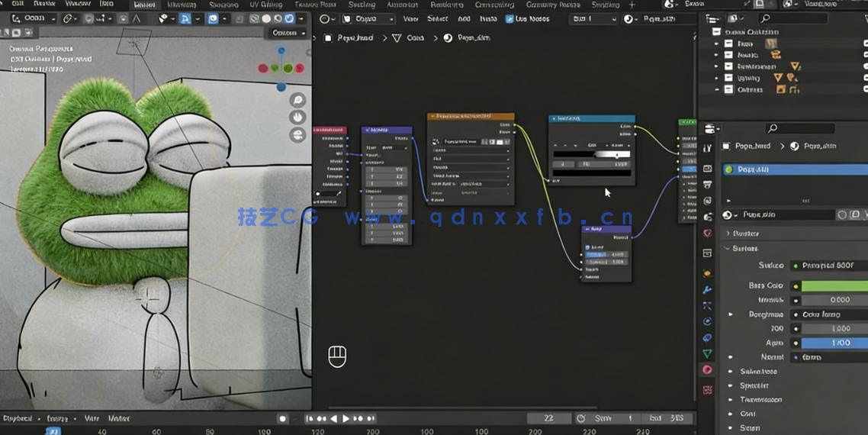This screenshot has height=435, width=868.
Task: Switch to the Modeling workspace tab
Action: click(x=182, y=5)
